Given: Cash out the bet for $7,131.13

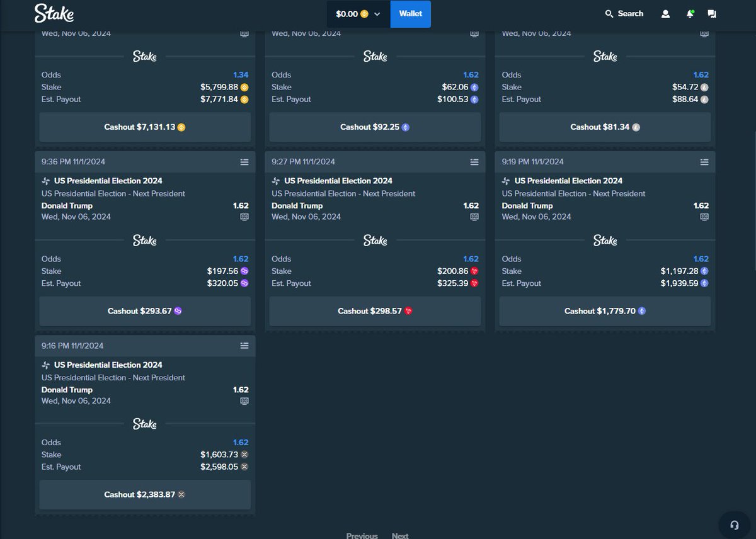Looking at the screenshot, I should (x=145, y=127).
